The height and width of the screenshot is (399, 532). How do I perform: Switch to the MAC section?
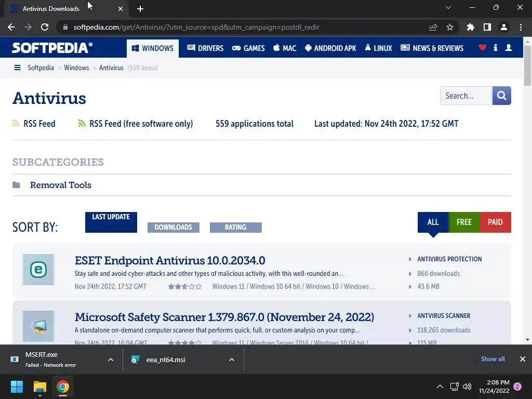[x=285, y=48]
